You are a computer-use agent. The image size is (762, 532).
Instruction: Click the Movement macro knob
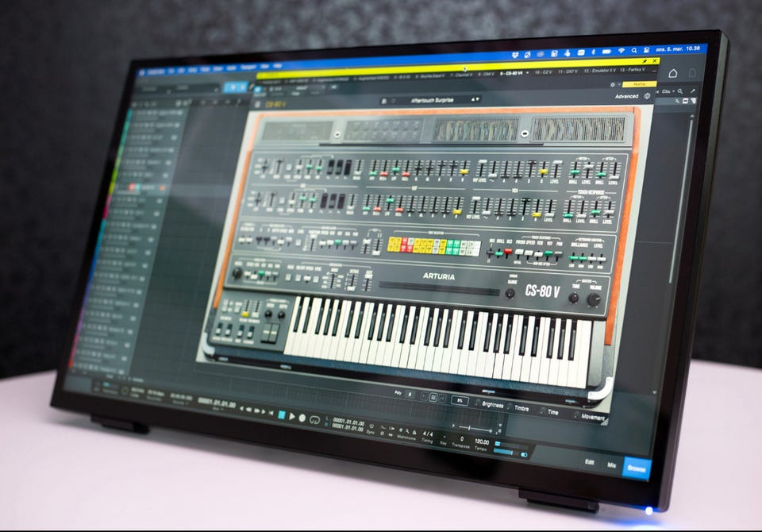pyautogui.click(x=576, y=414)
